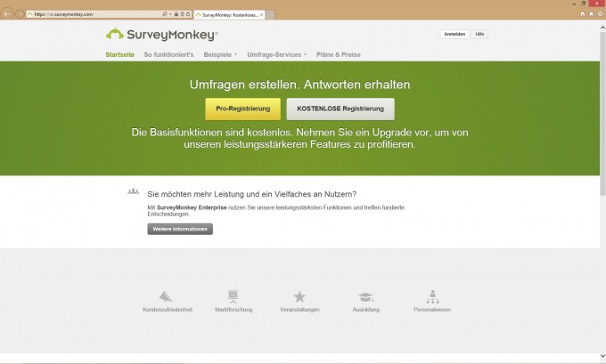Click the Weitere Informationen button
This screenshot has width=606, height=364.
180,229
